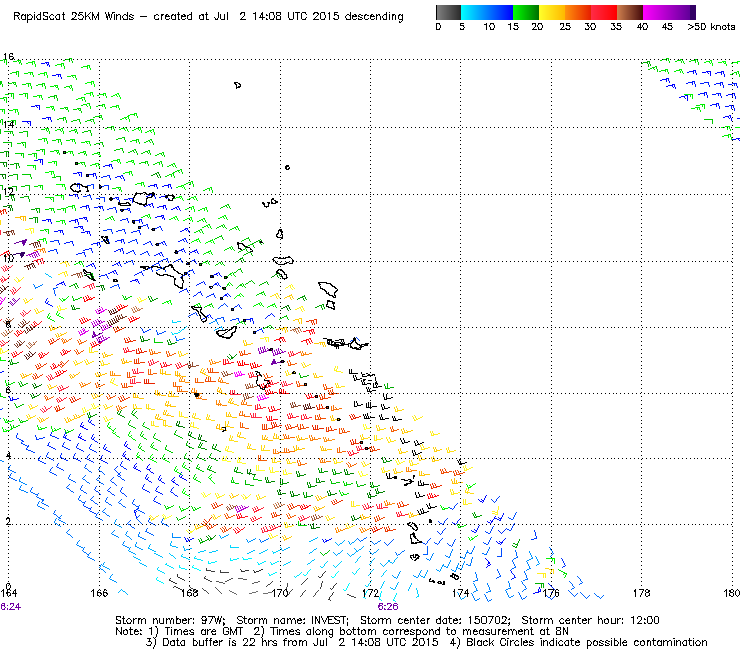This screenshot has width=740, height=650.
Task: Click the '14:08 UTC 2015 descending' title portion
Action: [x=328, y=17]
